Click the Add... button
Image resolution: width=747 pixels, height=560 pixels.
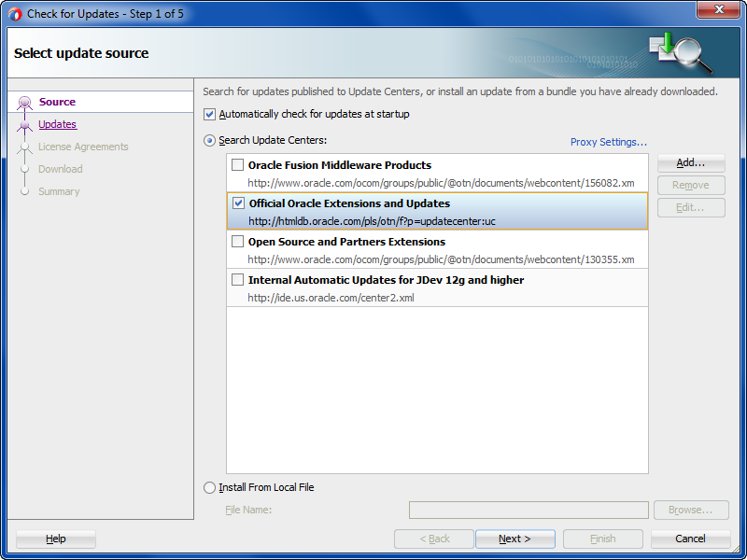tap(691, 162)
